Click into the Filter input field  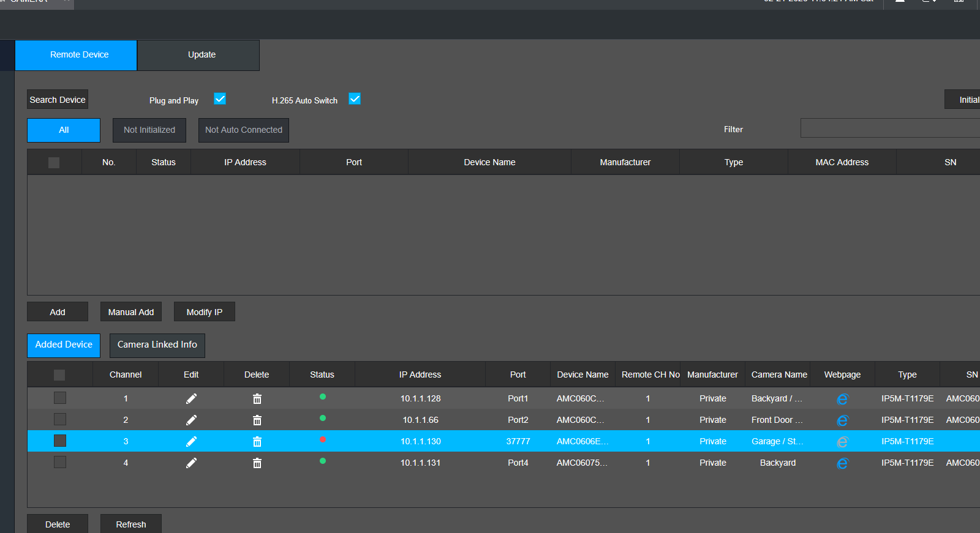click(x=890, y=128)
